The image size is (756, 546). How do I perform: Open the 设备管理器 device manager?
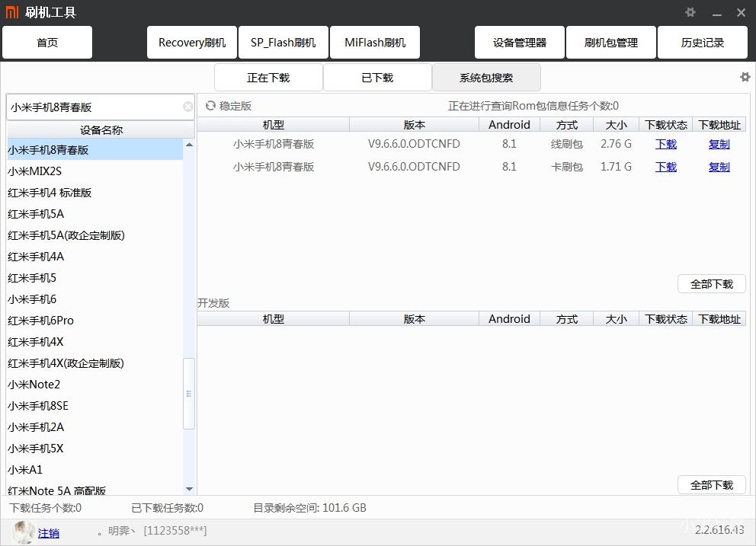click(520, 43)
